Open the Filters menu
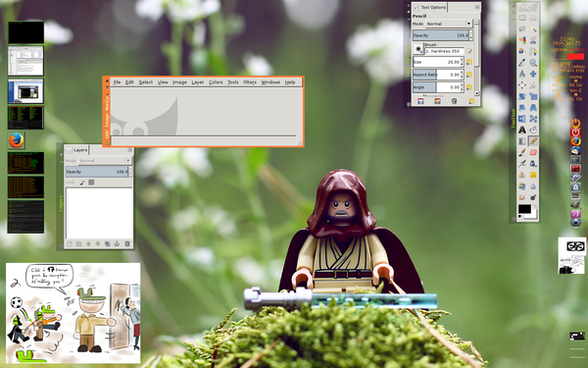The width and height of the screenshot is (588, 368). point(250,82)
